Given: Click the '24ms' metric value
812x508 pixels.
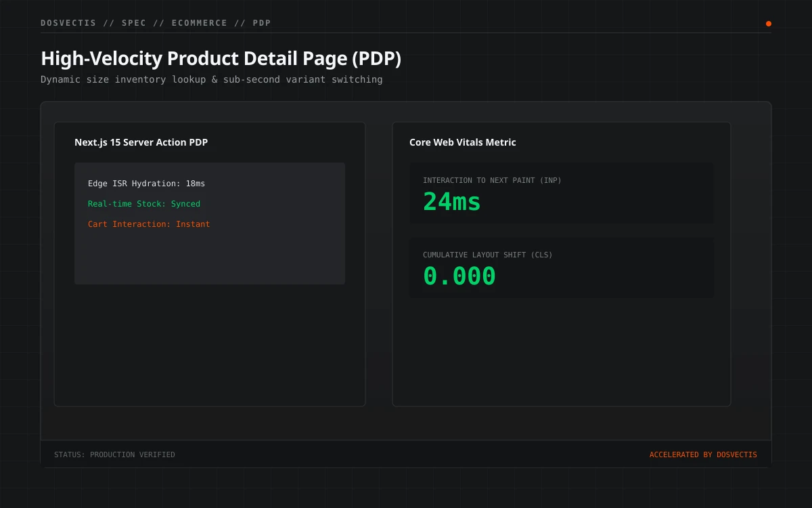Looking at the screenshot, I should (452, 201).
